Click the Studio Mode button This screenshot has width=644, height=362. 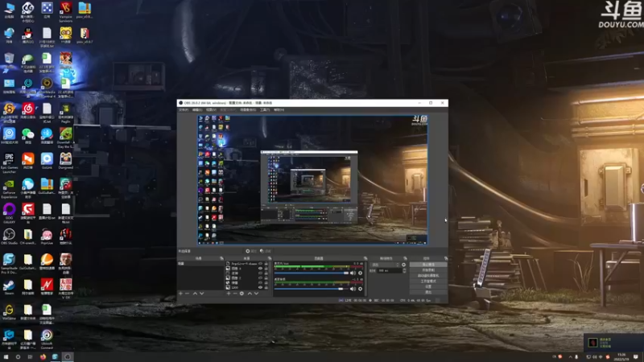[428, 281]
